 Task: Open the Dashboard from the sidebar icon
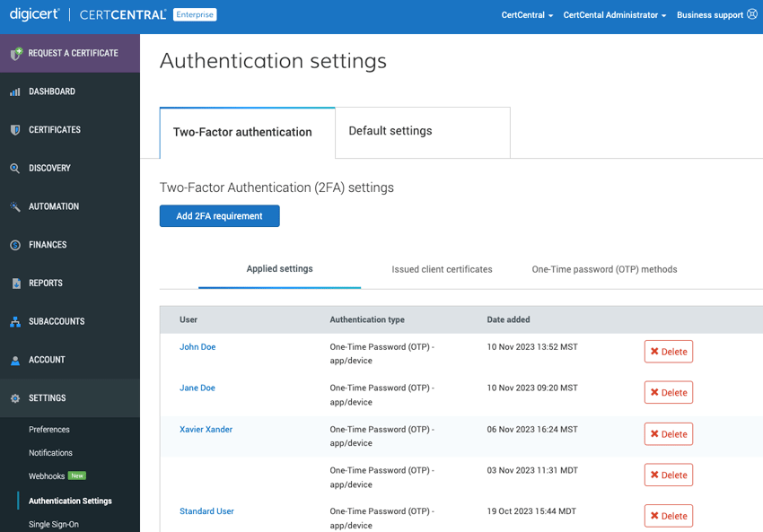tap(17, 91)
